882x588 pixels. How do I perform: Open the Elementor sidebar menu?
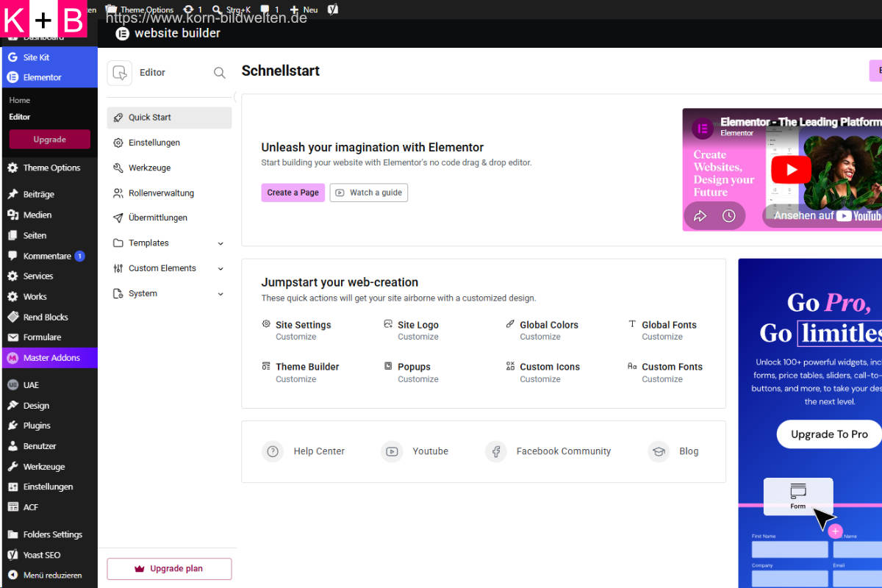click(49, 77)
